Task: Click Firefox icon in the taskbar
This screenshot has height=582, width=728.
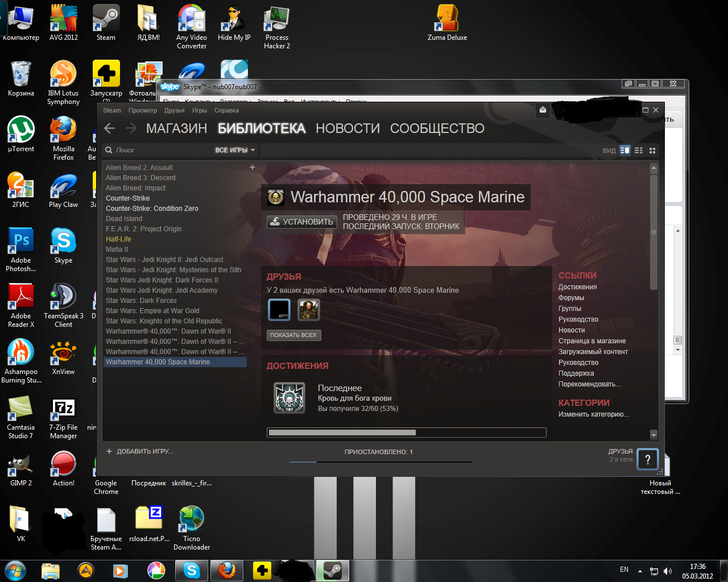Action: click(x=227, y=570)
